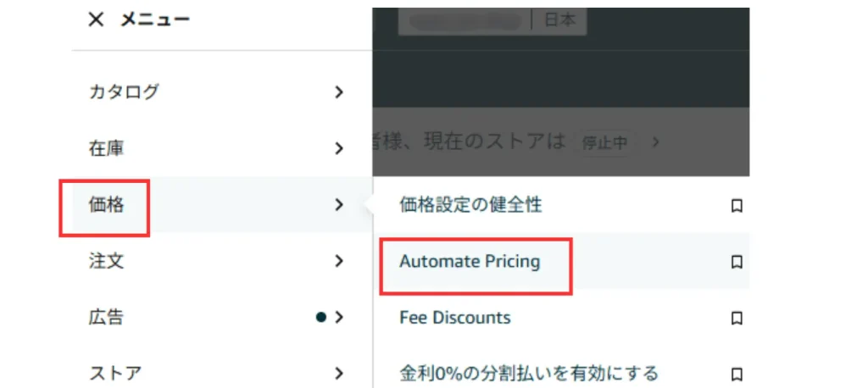The image size is (868, 388).
Task: Select the 在庫 menu item
Action: click(107, 148)
